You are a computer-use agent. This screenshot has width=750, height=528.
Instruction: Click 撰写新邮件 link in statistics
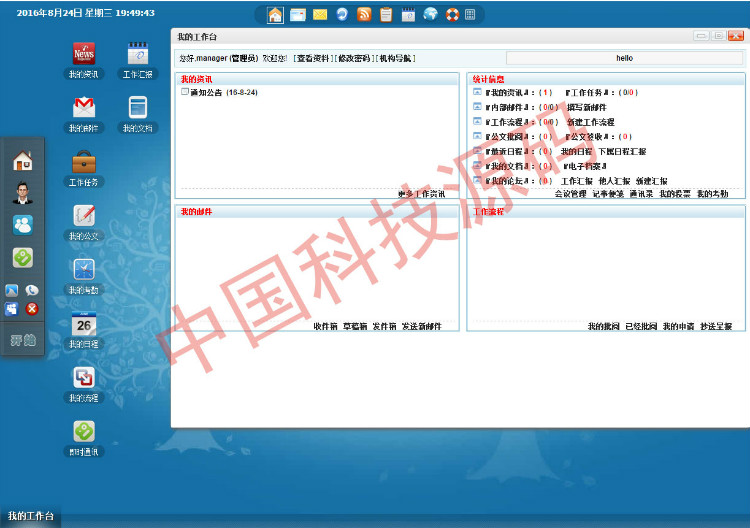click(586, 107)
